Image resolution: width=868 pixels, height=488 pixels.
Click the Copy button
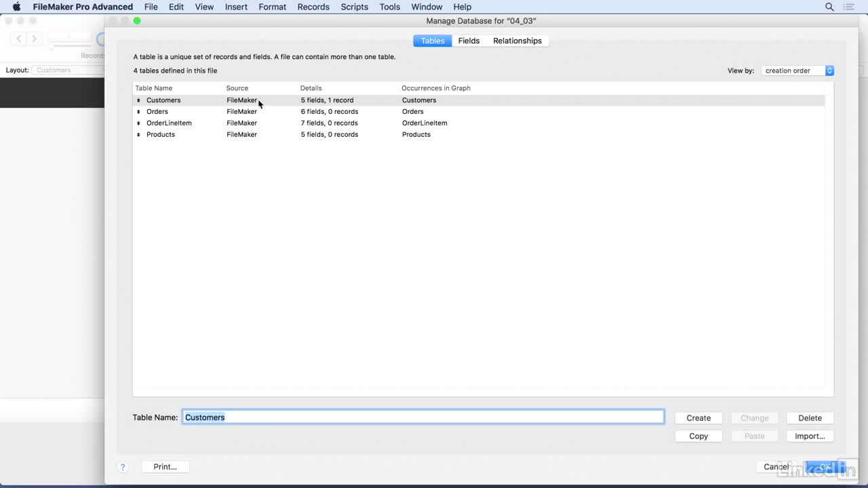[x=698, y=436]
